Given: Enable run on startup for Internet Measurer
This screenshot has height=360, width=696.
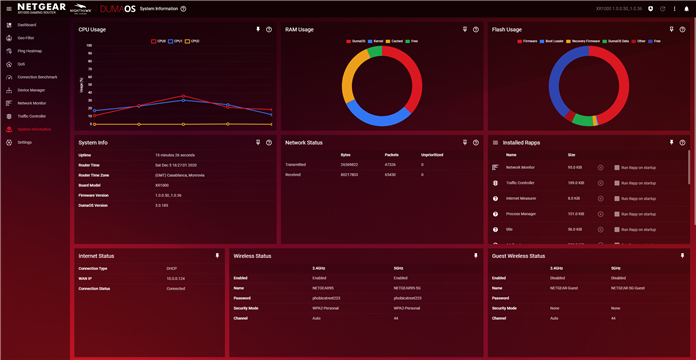Looking at the screenshot, I should coord(617,198).
